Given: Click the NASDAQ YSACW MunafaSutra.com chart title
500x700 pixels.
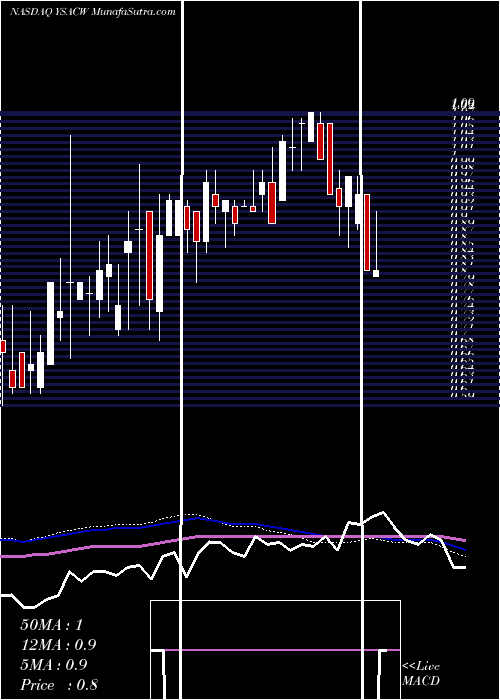Looking at the screenshot, I should coord(93,12).
